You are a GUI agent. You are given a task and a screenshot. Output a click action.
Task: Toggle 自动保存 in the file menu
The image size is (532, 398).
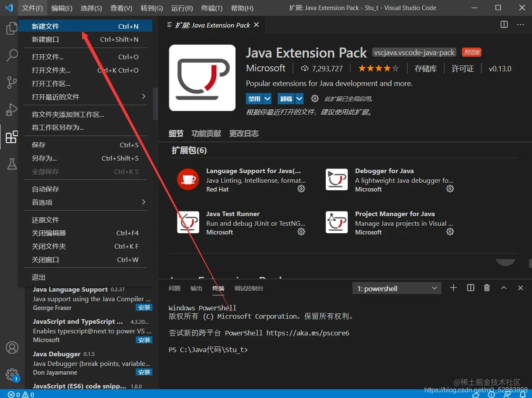coord(85,189)
